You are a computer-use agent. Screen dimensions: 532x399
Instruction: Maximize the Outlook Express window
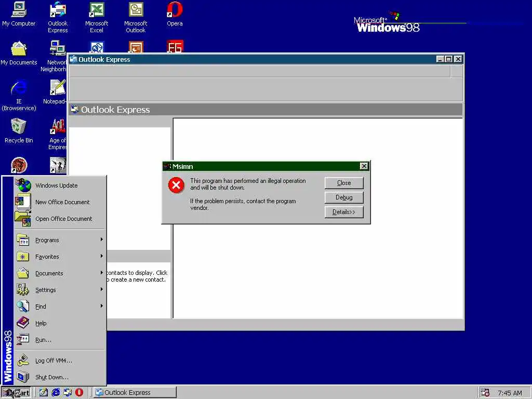point(448,59)
